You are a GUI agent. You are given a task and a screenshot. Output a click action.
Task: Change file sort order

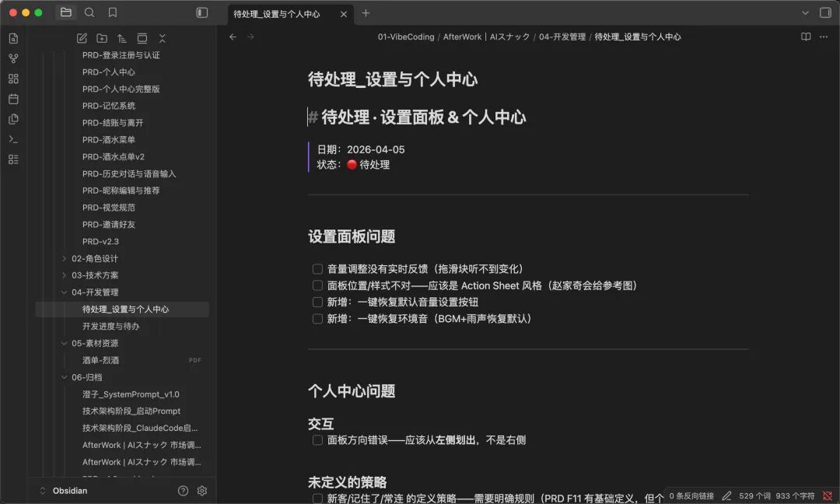pos(122,38)
